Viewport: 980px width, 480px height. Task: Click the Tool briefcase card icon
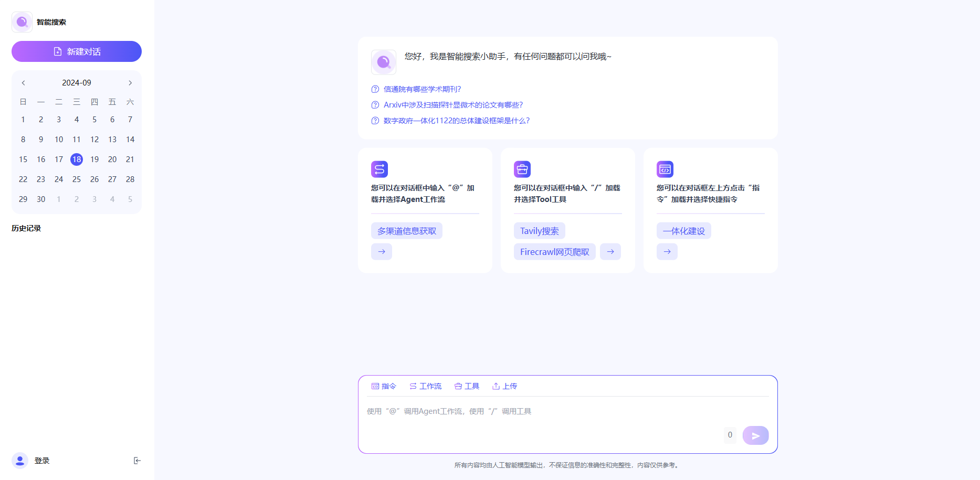pos(522,169)
